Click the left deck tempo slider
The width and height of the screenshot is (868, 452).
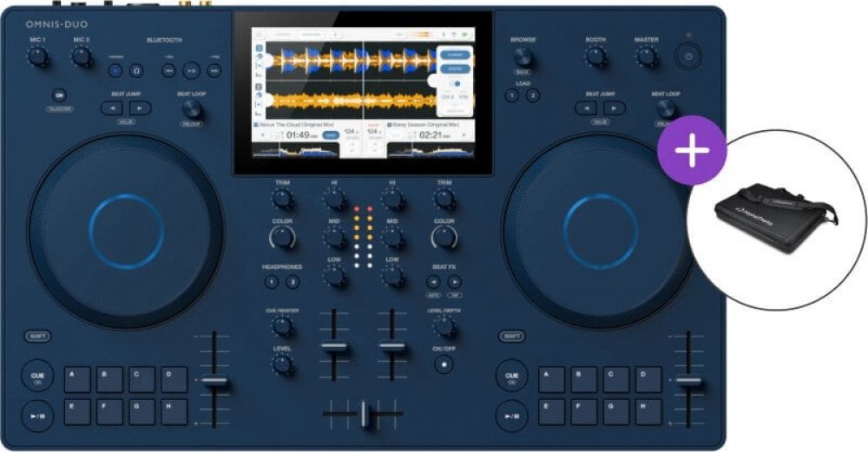(214, 380)
